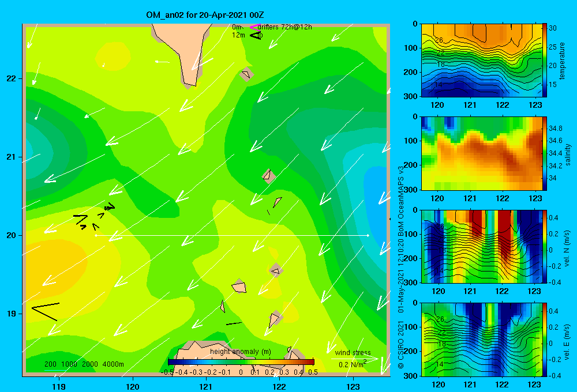Click the vertical 'temperature' axis label
Image resolution: width=577 pixels, height=392 pixels.
point(562,61)
